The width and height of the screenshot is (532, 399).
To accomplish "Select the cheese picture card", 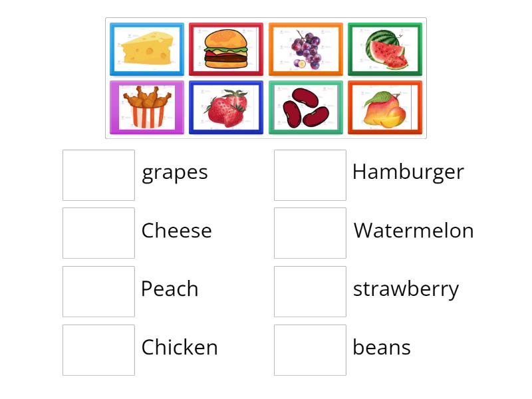I will click(146, 50).
